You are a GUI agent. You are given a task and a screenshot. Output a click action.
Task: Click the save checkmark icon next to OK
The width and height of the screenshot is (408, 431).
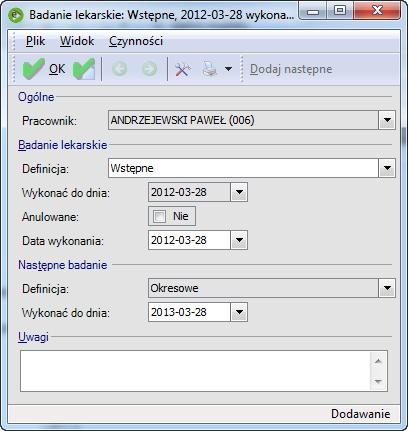[84, 69]
